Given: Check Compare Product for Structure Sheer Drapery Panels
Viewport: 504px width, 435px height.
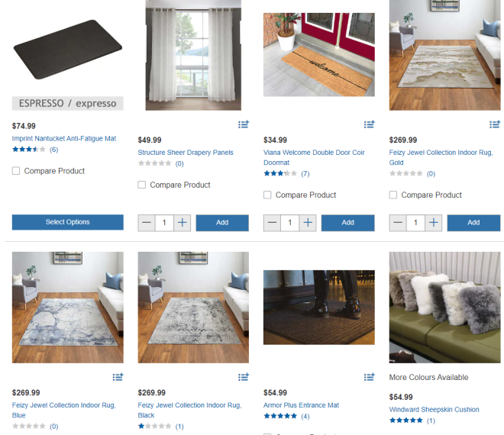Looking at the screenshot, I should click(x=142, y=185).
